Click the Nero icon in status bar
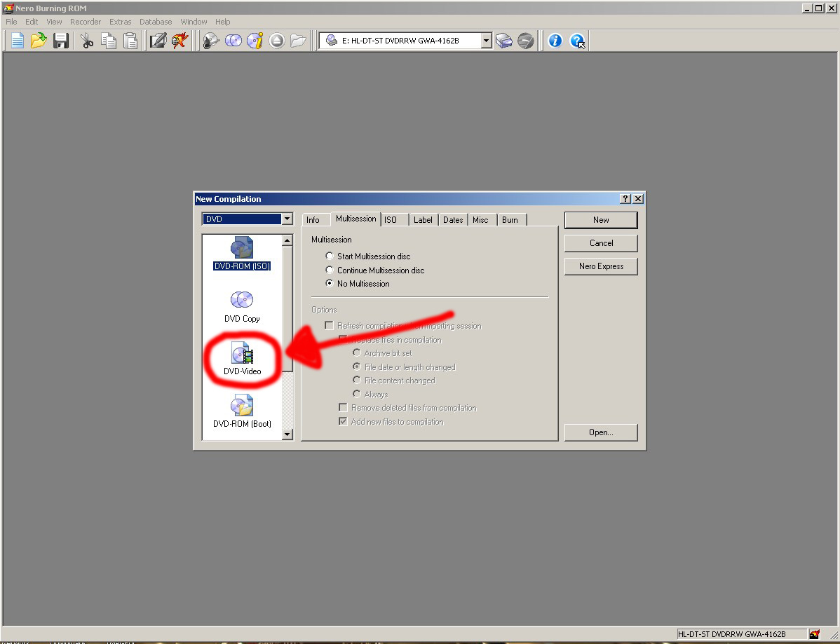Screen dimensions: 840x644 (x=814, y=634)
